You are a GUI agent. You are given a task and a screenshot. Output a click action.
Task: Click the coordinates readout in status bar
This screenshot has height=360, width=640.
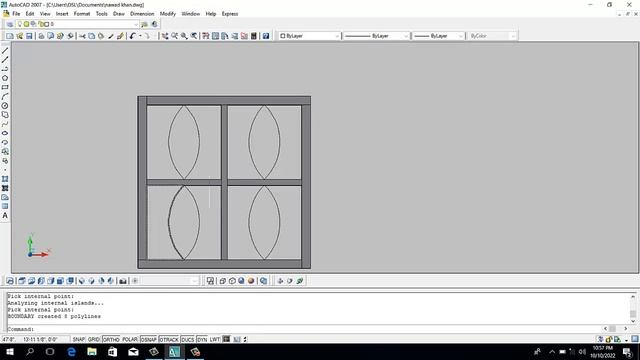tap(35, 339)
